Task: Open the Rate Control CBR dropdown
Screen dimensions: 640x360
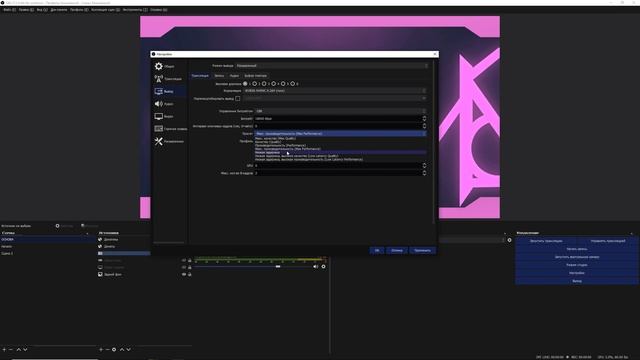Action: 340,111
